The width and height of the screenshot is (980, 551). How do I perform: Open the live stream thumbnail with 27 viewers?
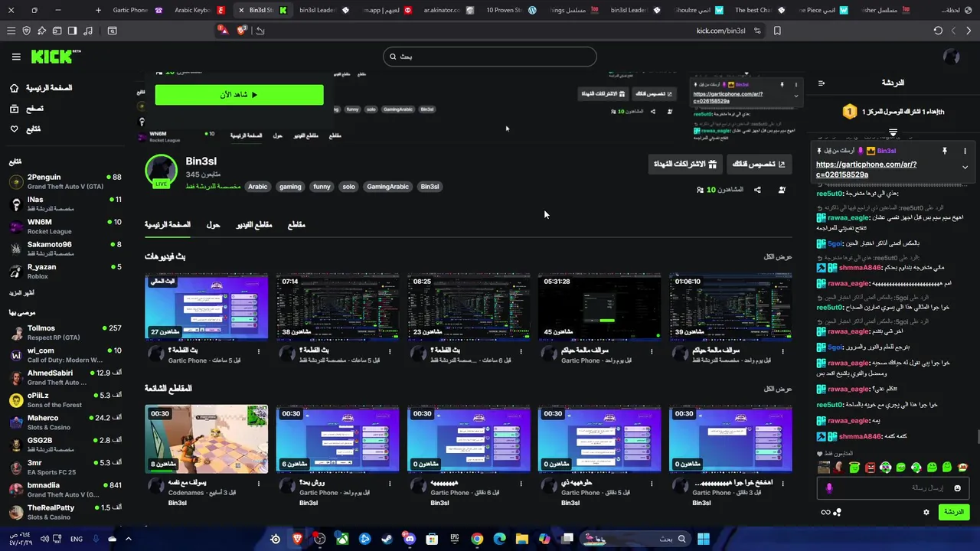[x=207, y=306]
